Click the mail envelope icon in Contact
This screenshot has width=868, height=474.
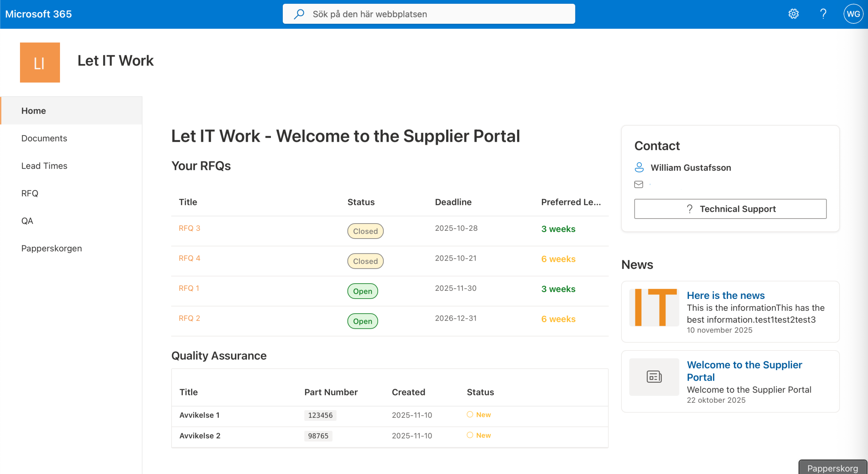[638, 184]
